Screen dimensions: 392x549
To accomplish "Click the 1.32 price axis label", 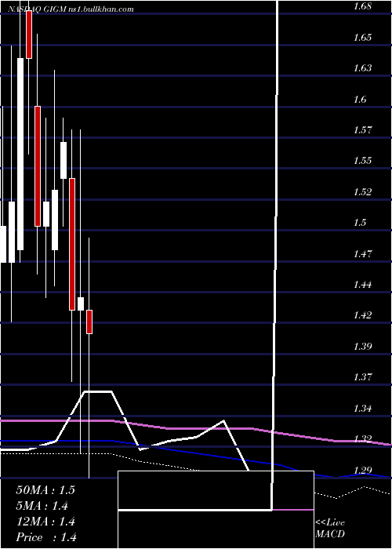I will coord(362,439).
